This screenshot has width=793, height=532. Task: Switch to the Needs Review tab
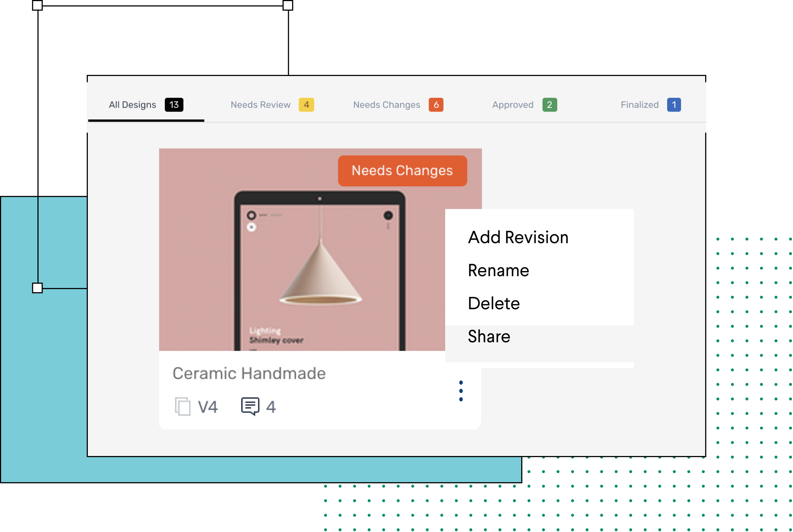point(260,105)
